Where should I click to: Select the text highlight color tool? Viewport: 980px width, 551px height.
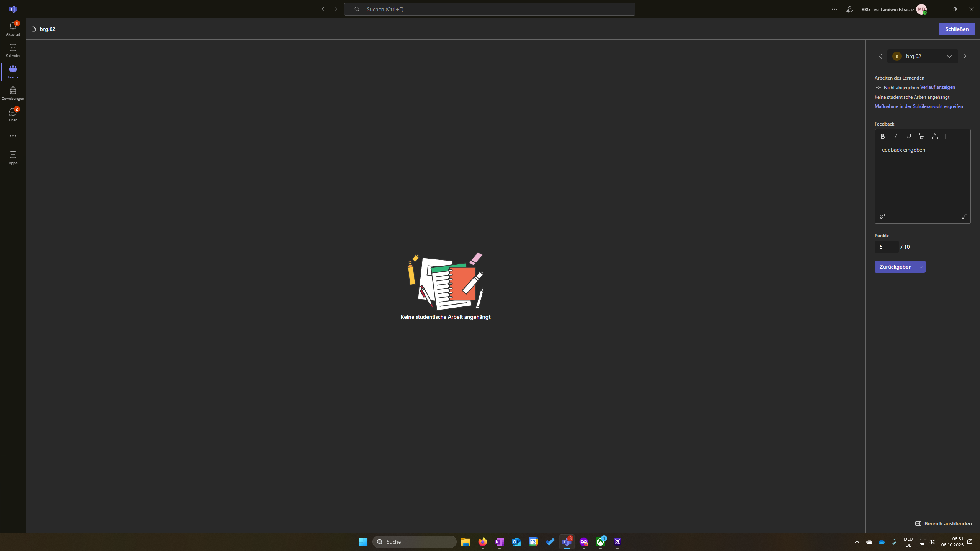click(922, 136)
